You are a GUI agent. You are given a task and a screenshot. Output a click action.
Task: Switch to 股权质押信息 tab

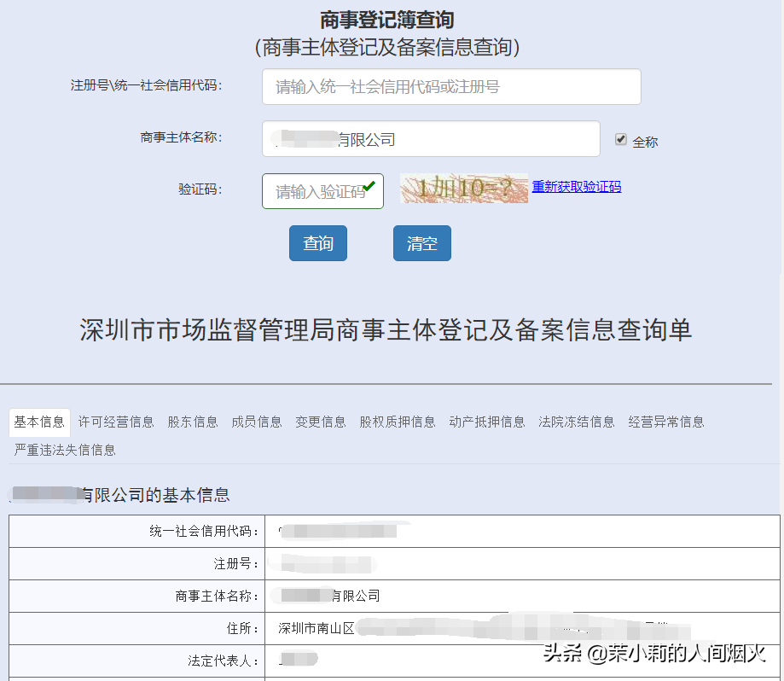[x=398, y=422]
